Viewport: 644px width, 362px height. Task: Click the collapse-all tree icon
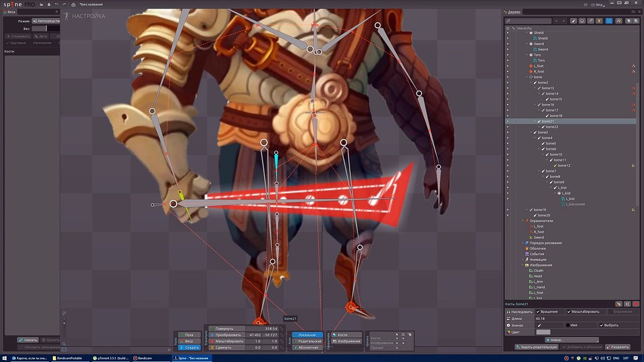pos(628,21)
